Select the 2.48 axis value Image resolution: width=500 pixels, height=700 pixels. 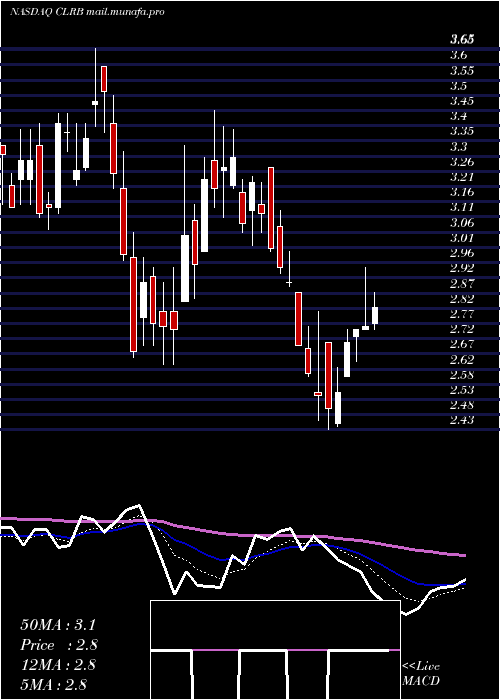(x=462, y=405)
